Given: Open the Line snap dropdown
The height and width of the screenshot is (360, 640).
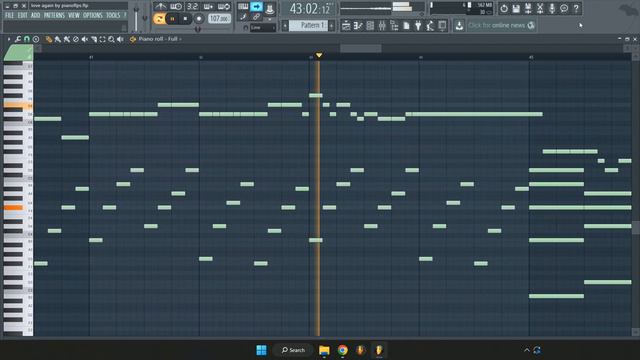Looking at the screenshot, I should point(262,28).
